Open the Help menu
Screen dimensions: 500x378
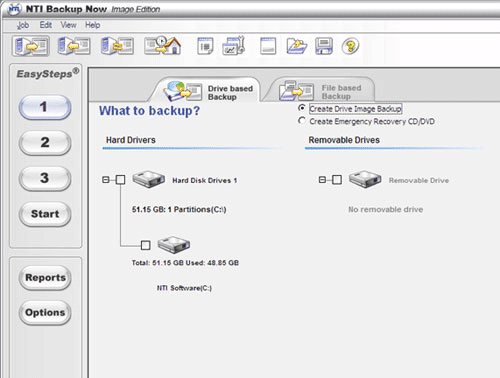93,25
